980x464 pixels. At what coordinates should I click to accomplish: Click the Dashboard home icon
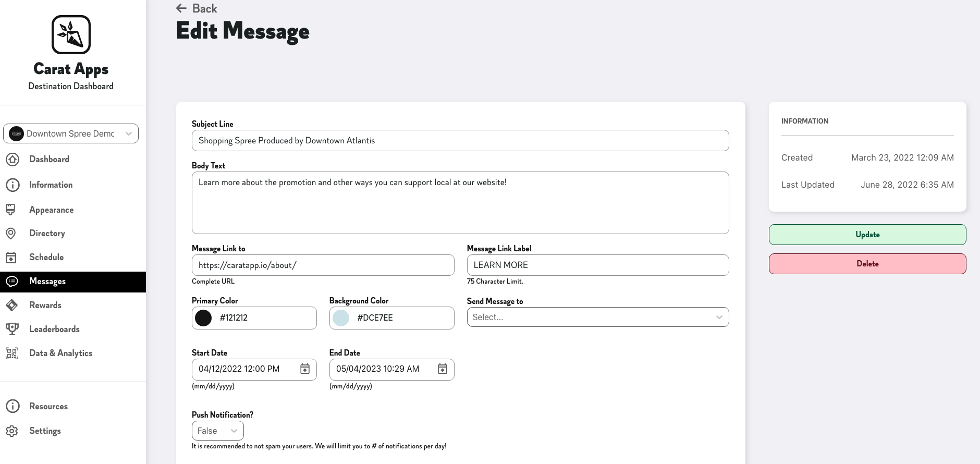13,160
